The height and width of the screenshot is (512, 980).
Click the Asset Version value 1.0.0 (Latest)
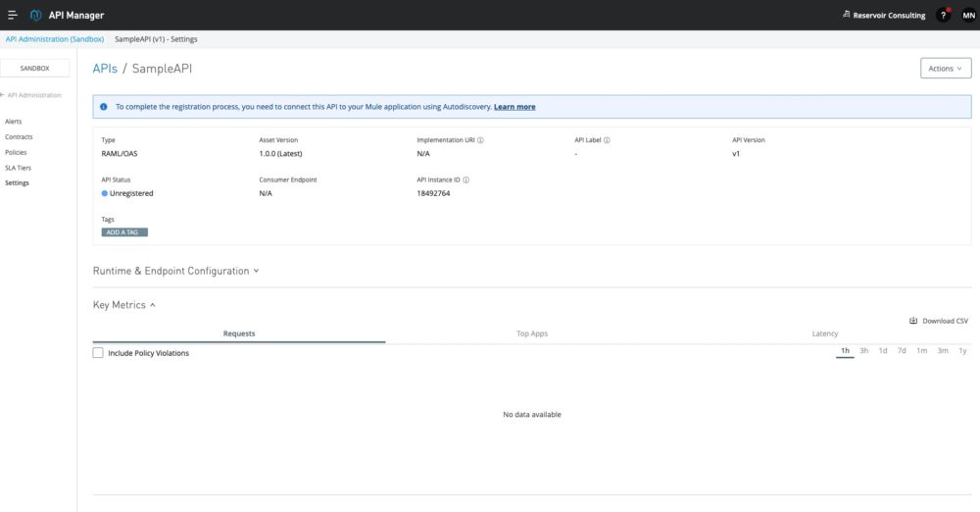tap(280, 153)
